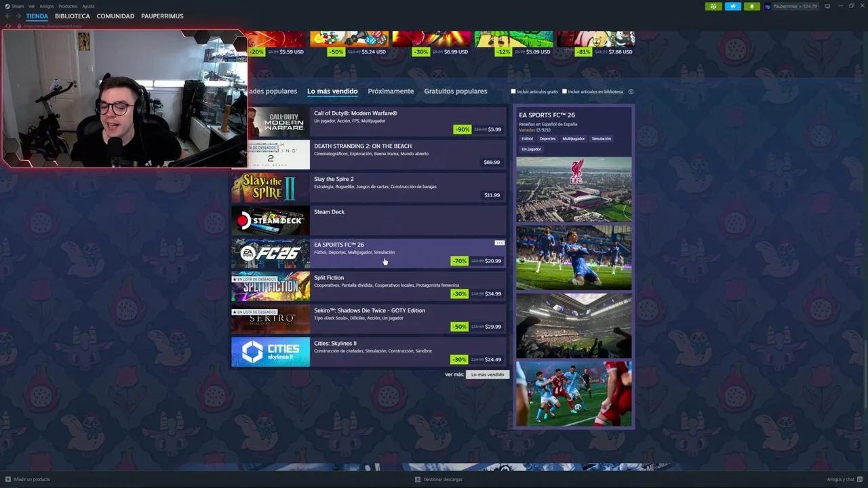Click the -90% discount badge on Call of Duty
The width and height of the screenshot is (868, 488).
[462, 129]
